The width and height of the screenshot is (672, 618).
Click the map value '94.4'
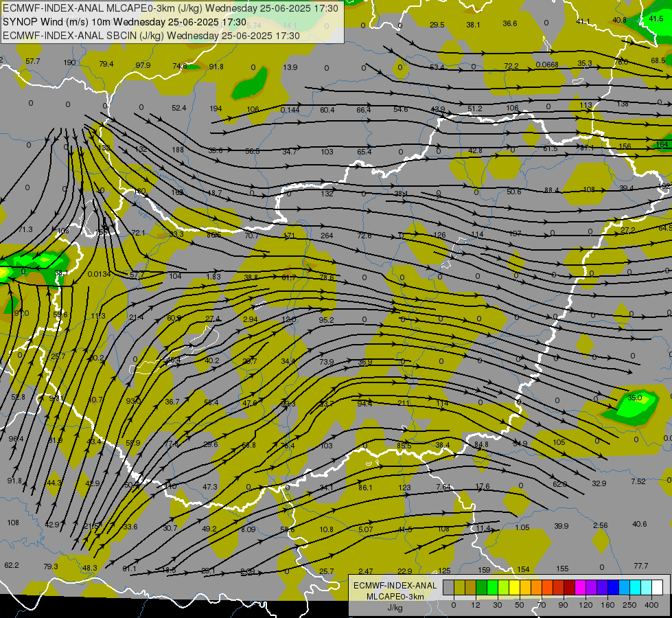364,404
